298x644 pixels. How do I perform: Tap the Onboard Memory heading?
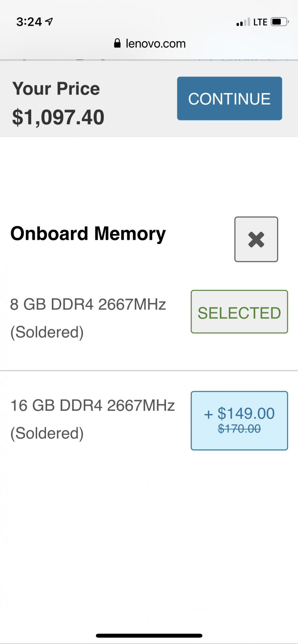(x=88, y=233)
